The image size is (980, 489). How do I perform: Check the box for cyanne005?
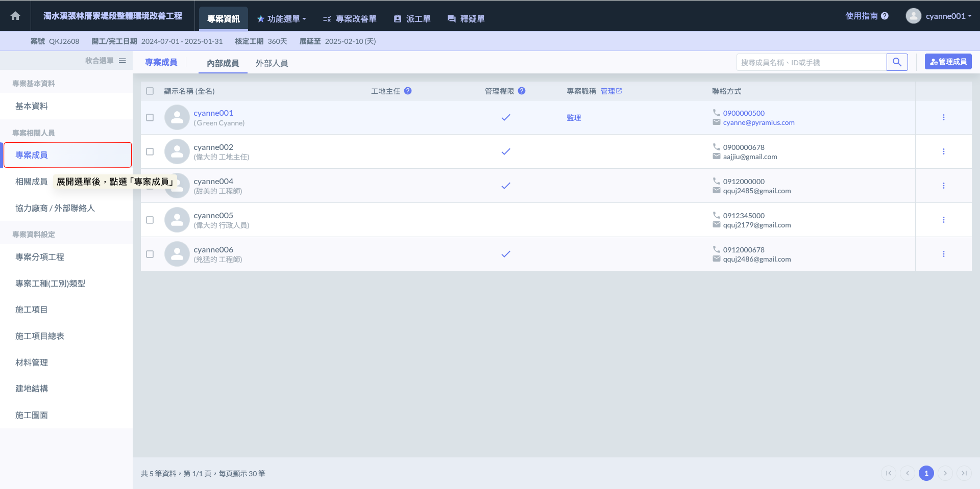[x=150, y=220]
